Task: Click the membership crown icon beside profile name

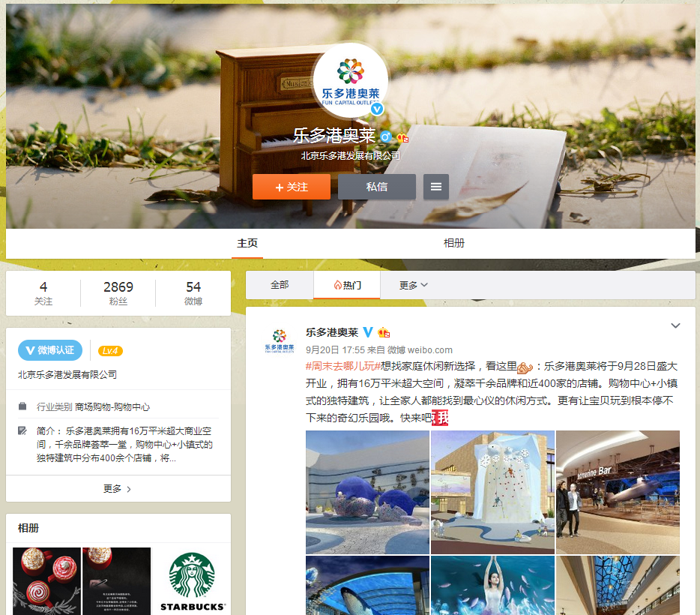Action: (402, 137)
